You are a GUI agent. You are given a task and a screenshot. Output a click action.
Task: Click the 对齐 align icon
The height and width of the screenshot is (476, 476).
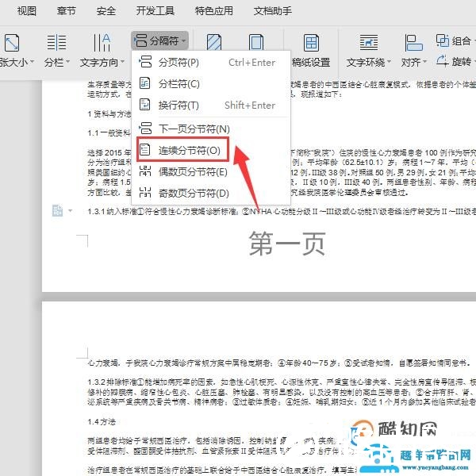[413, 43]
